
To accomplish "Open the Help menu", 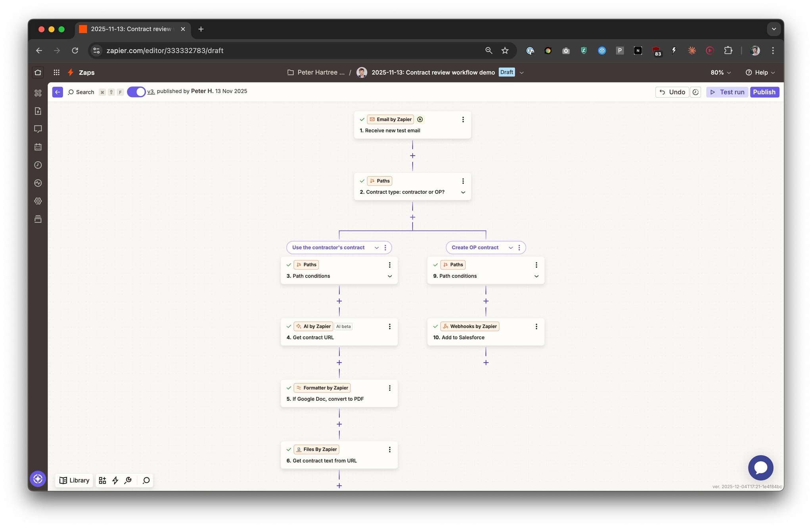I will click(x=760, y=72).
